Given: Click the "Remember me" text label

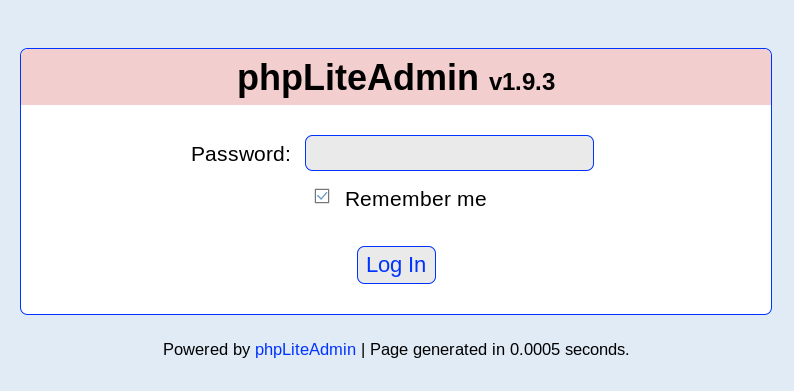Looking at the screenshot, I should click(x=416, y=199).
